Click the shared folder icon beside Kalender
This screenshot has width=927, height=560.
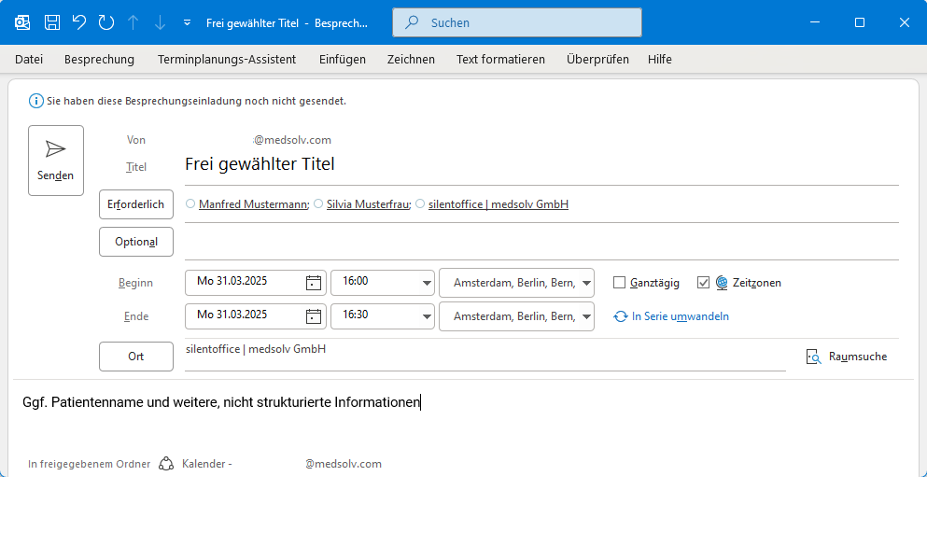[x=166, y=464]
